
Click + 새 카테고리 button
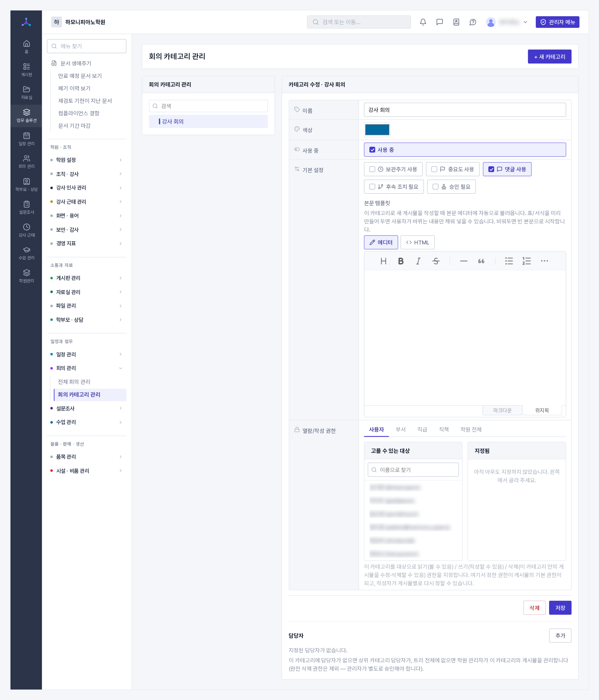click(x=550, y=57)
